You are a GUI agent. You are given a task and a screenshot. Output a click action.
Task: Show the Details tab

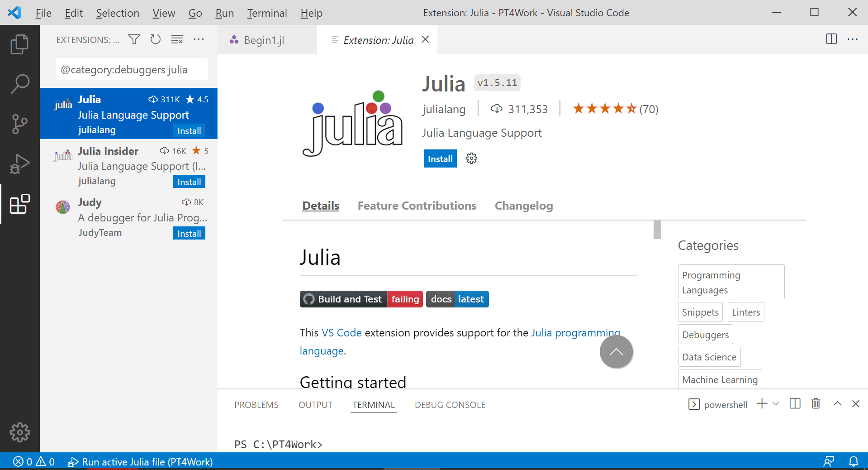click(321, 206)
